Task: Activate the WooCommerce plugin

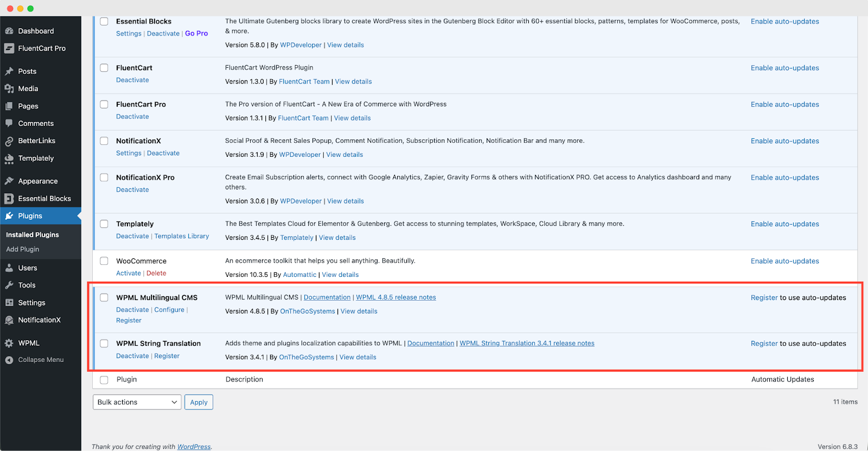Action: pos(128,274)
